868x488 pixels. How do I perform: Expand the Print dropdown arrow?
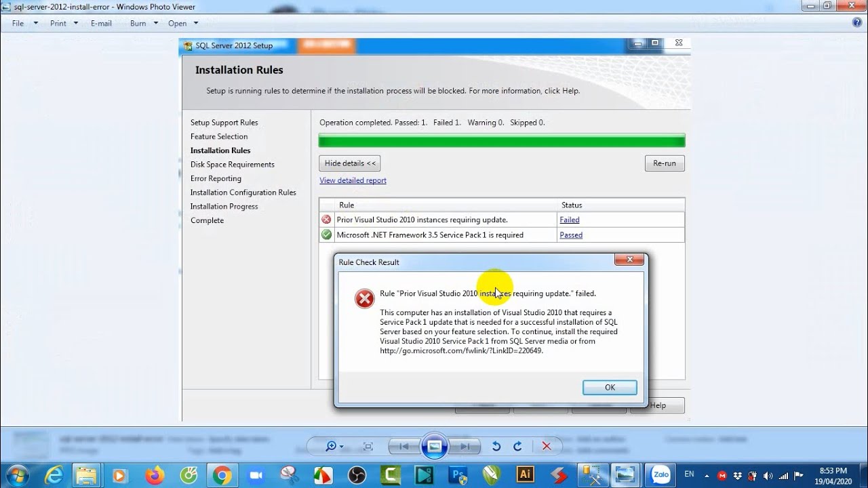click(x=75, y=23)
